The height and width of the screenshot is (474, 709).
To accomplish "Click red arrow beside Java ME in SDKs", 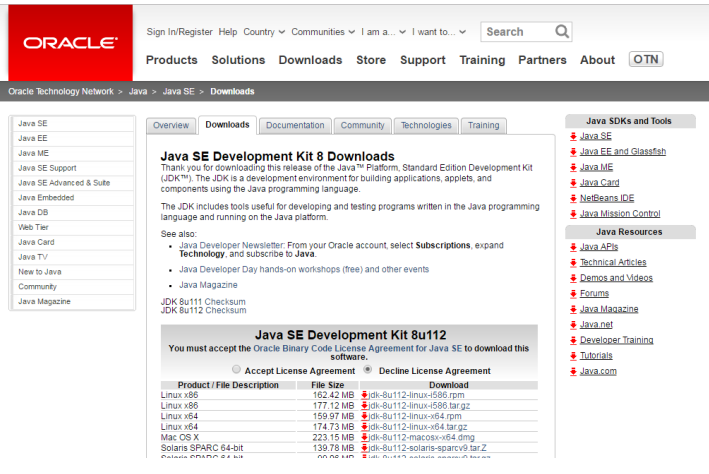I will click(x=573, y=167).
